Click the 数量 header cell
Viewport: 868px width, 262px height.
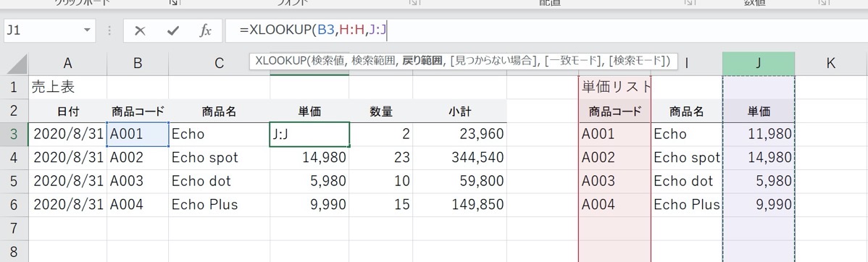pos(381,111)
